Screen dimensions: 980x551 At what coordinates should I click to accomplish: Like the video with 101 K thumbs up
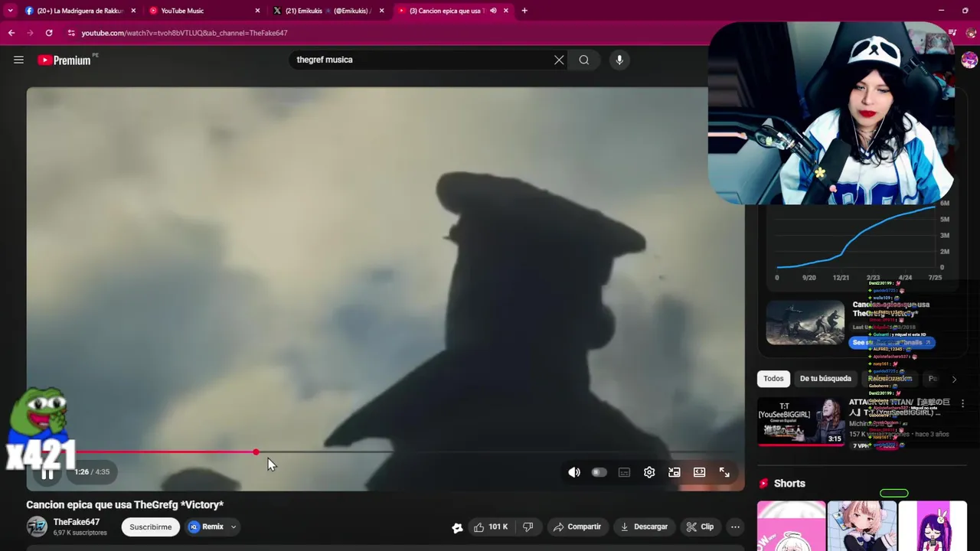coord(490,527)
